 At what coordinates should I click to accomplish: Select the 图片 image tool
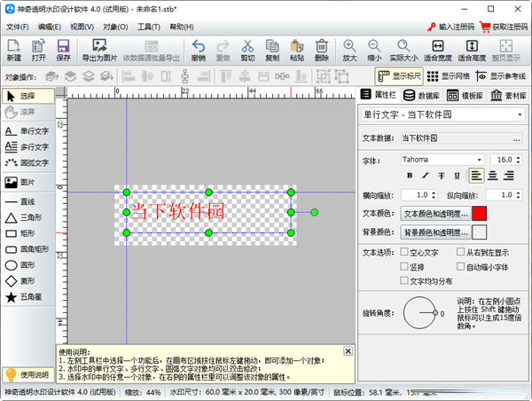point(28,183)
